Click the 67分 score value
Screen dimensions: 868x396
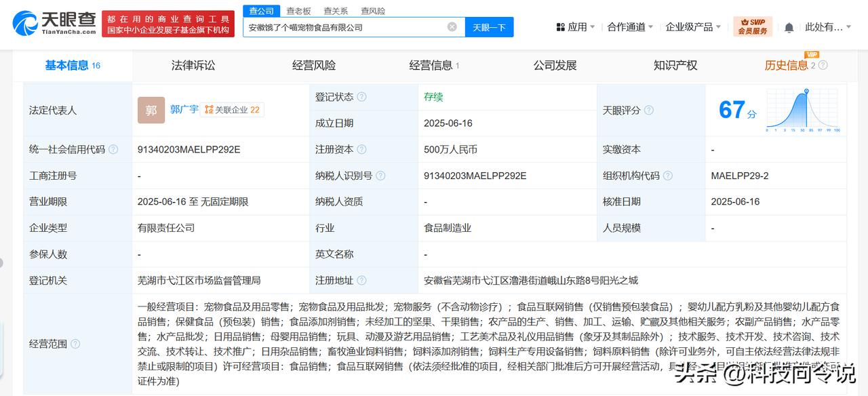[x=738, y=110]
